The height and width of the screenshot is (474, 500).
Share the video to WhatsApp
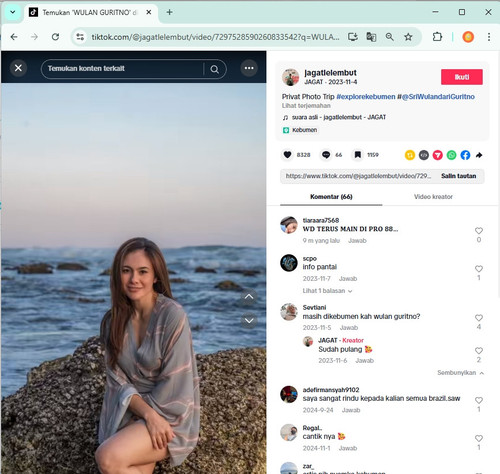pyautogui.click(x=451, y=155)
